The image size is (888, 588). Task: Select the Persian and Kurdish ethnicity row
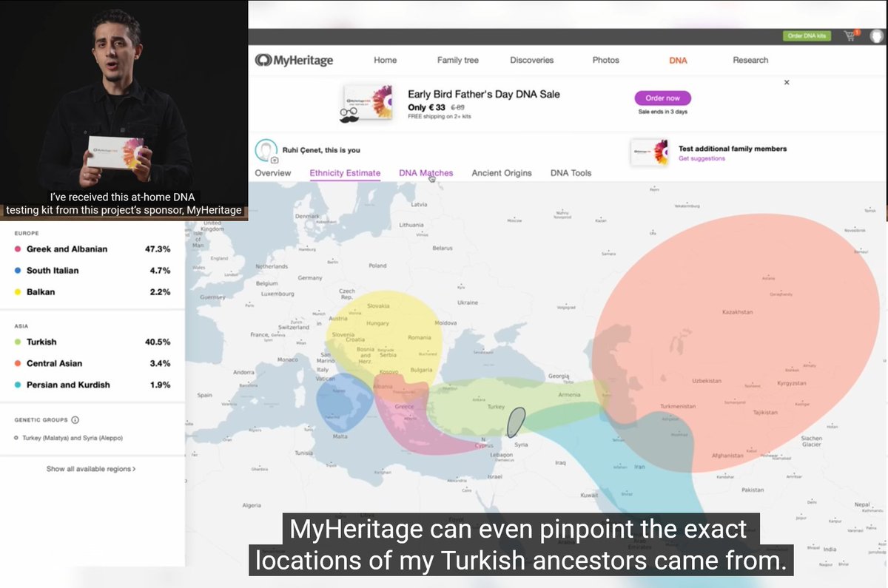click(x=92, y=385)
